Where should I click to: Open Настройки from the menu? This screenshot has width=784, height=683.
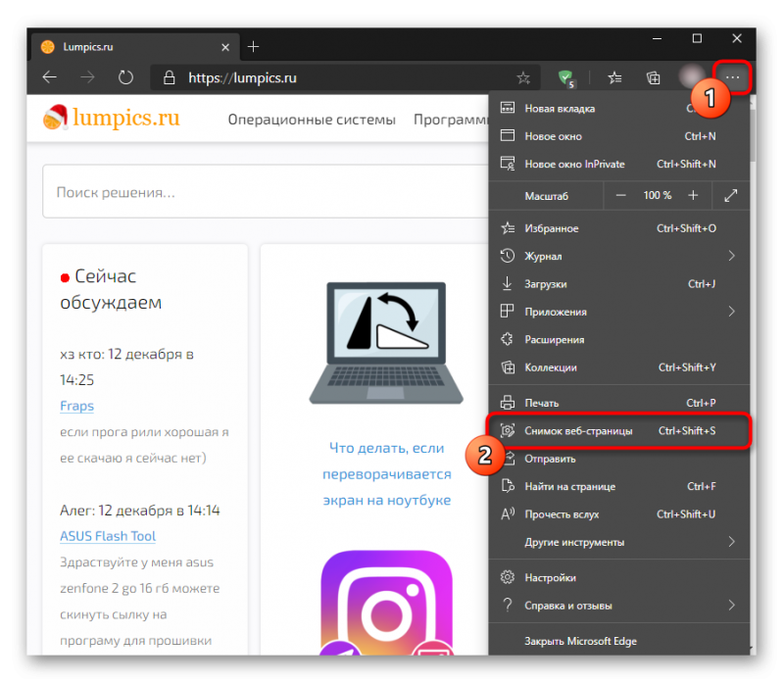pos(619,577)
